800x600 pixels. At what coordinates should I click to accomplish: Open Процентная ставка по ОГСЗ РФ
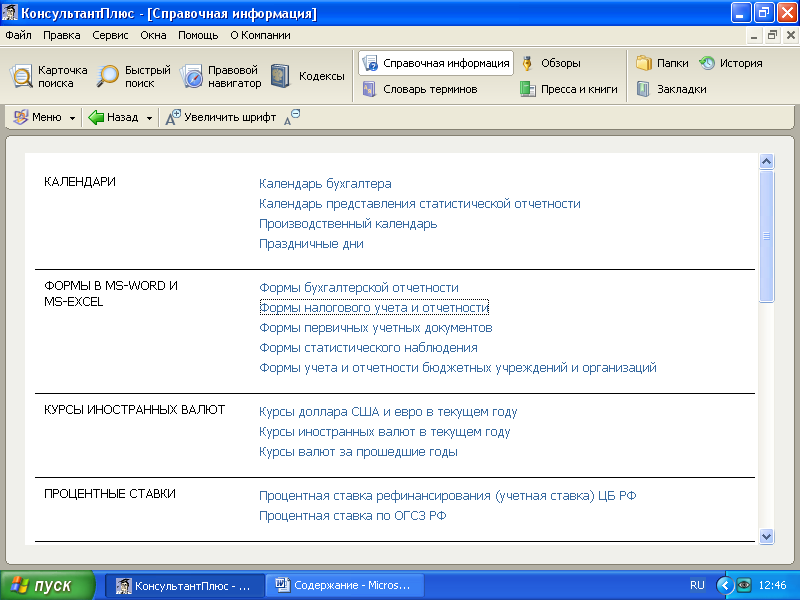(x=353, y=515)
